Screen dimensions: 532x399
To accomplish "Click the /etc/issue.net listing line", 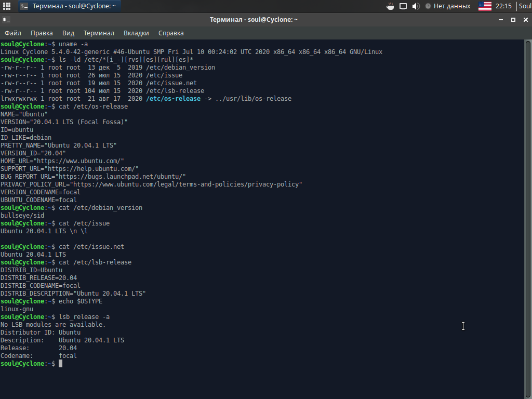I will (x=99, y=83).
